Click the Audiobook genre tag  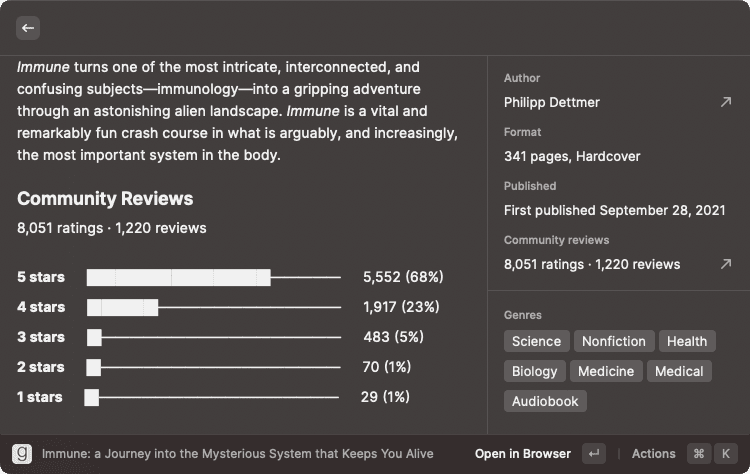pyautogui.click(x=545, y=401)
